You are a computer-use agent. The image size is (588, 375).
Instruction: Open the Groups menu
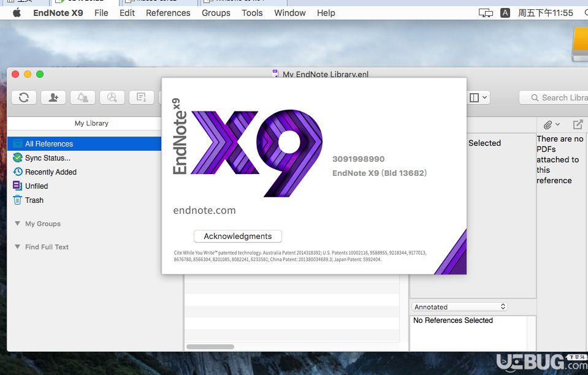coord(216,13)
